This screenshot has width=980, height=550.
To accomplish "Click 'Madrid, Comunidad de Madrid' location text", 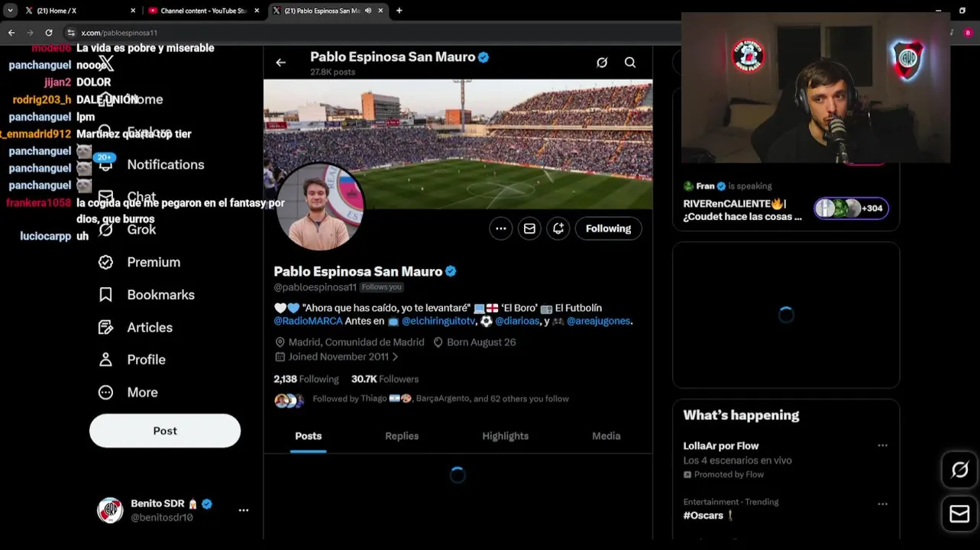I will [x=356, y=342].
